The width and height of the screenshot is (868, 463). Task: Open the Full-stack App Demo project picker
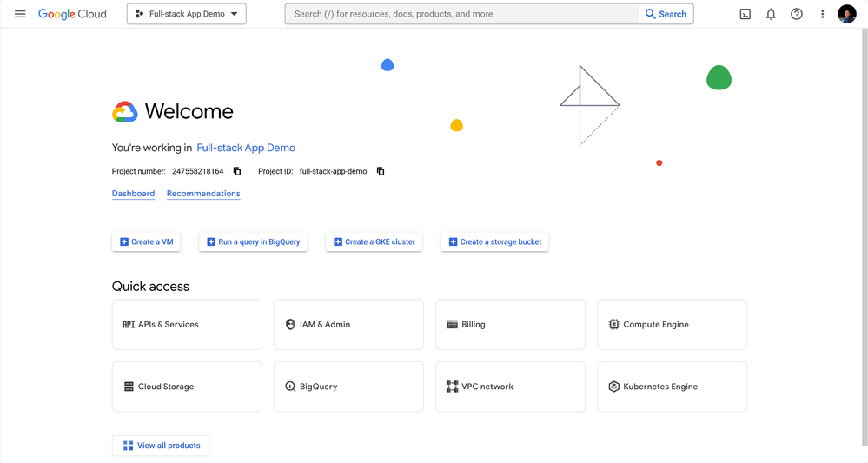pyautogui.click(x=187, y=14)
